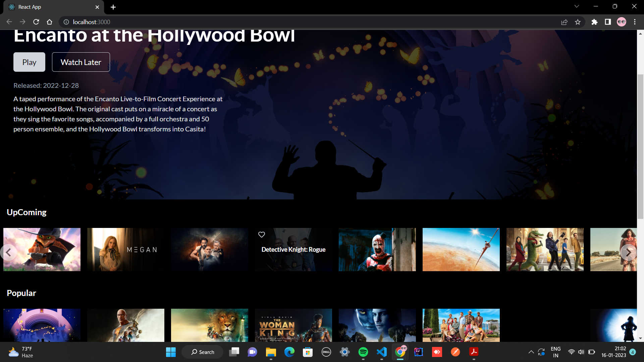Click the browser share icon

pos(565,22)
